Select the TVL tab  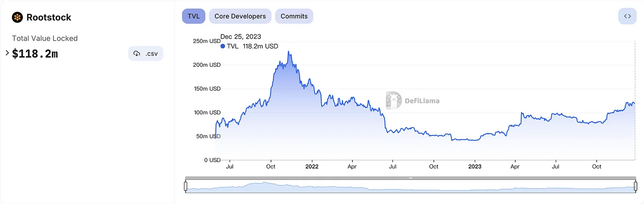pos(194,16)
